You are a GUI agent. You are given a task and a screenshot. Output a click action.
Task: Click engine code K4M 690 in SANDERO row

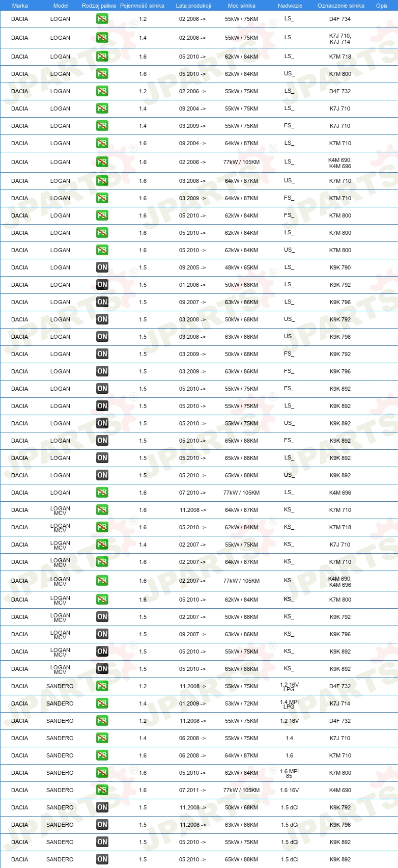[x=340, y=790]
